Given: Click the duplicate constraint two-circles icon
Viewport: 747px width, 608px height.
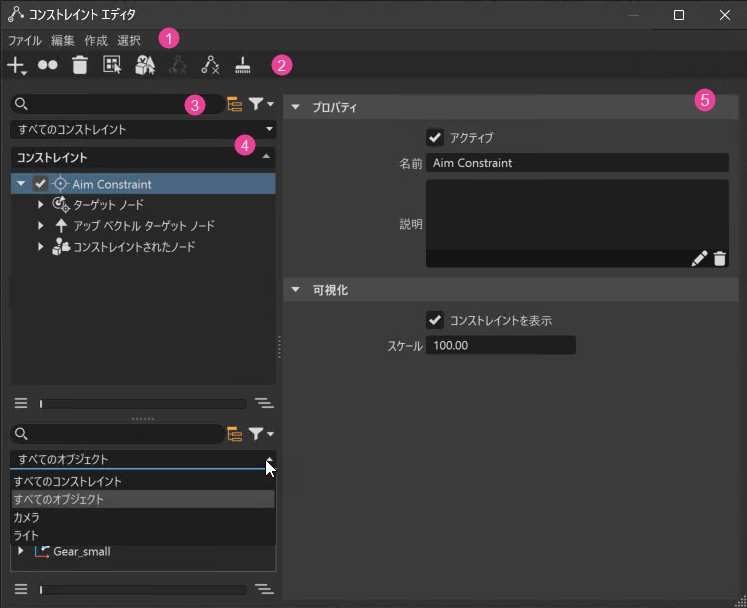Looking at the screenshot, I should (x=48, y=65).
